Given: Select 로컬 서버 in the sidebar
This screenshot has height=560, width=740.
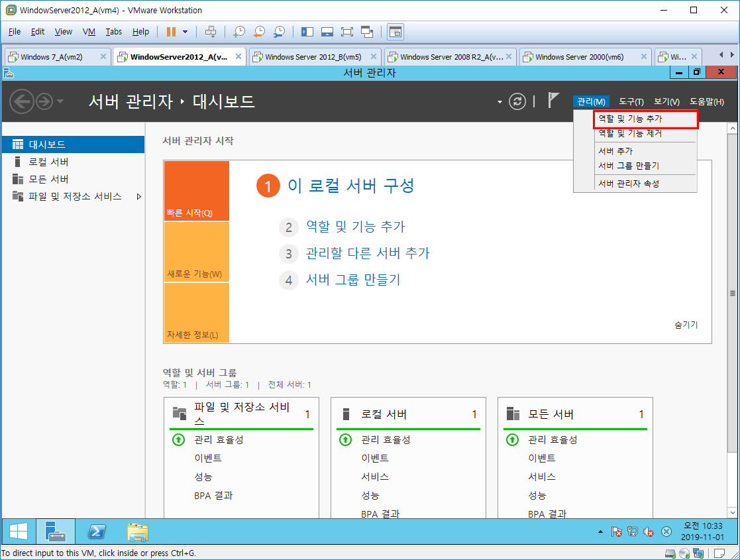Looking at the screenshot, I should (73, 162).
